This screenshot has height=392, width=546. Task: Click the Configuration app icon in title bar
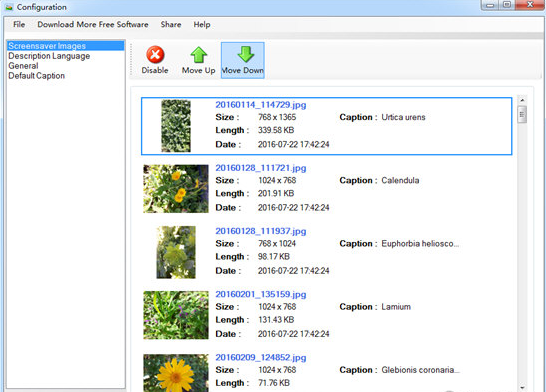click(x=9, y=7)
